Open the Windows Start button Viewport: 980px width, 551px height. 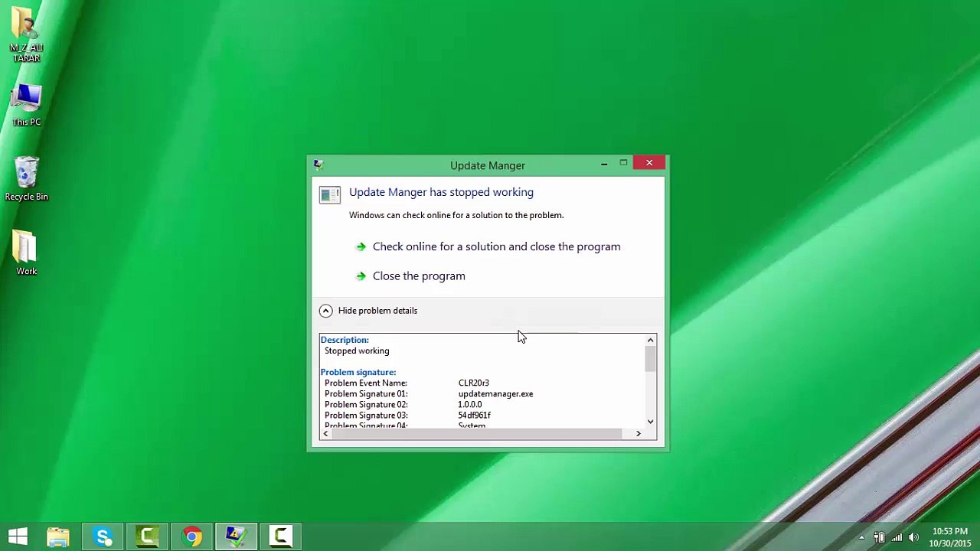[18, 536]
